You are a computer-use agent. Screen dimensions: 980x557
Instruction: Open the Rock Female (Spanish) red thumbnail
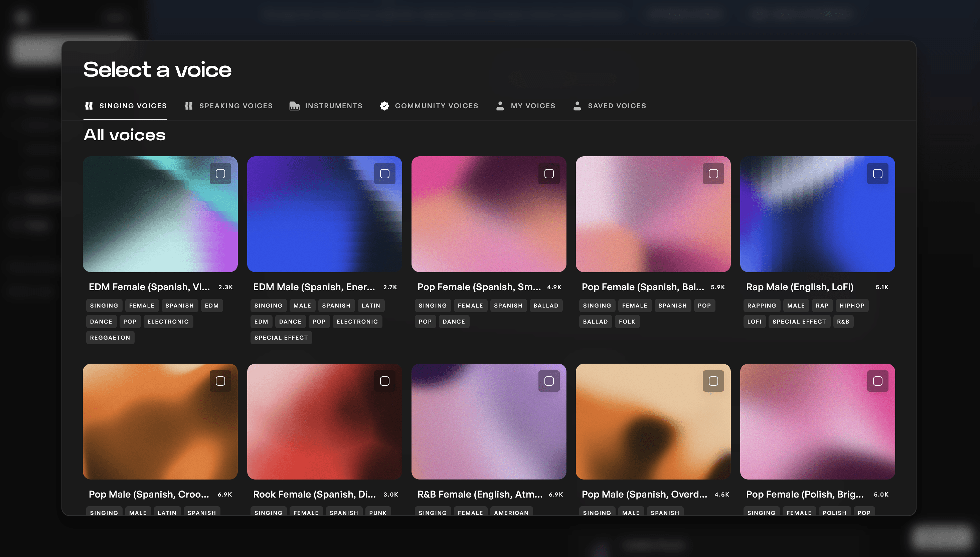click(325, 421)
